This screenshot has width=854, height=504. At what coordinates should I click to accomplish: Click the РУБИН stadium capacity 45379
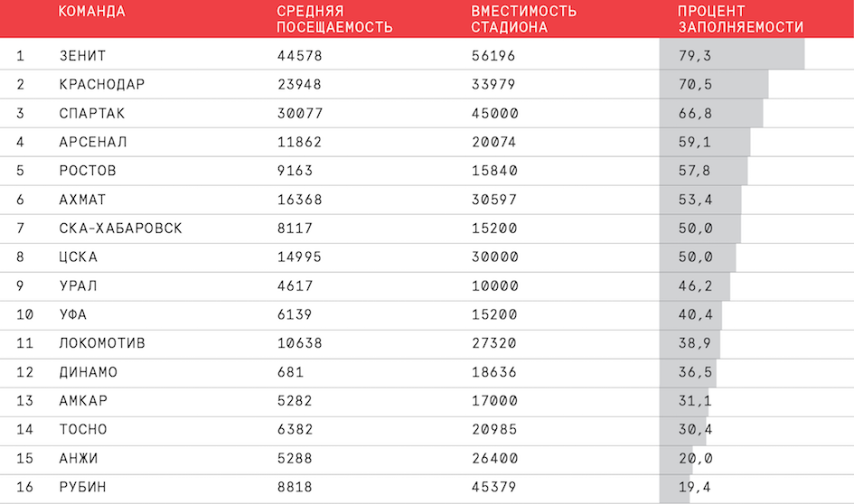point(494,487)
